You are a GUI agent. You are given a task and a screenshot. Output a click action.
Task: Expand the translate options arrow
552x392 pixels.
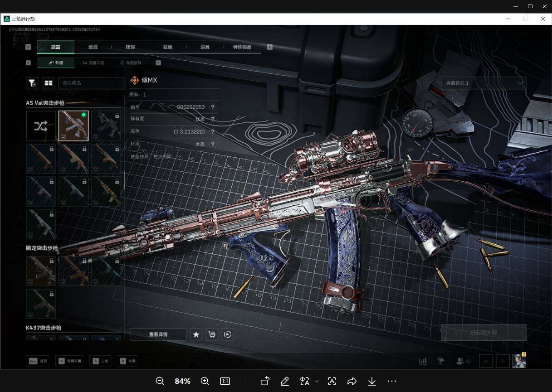click(x=317, y=381)
